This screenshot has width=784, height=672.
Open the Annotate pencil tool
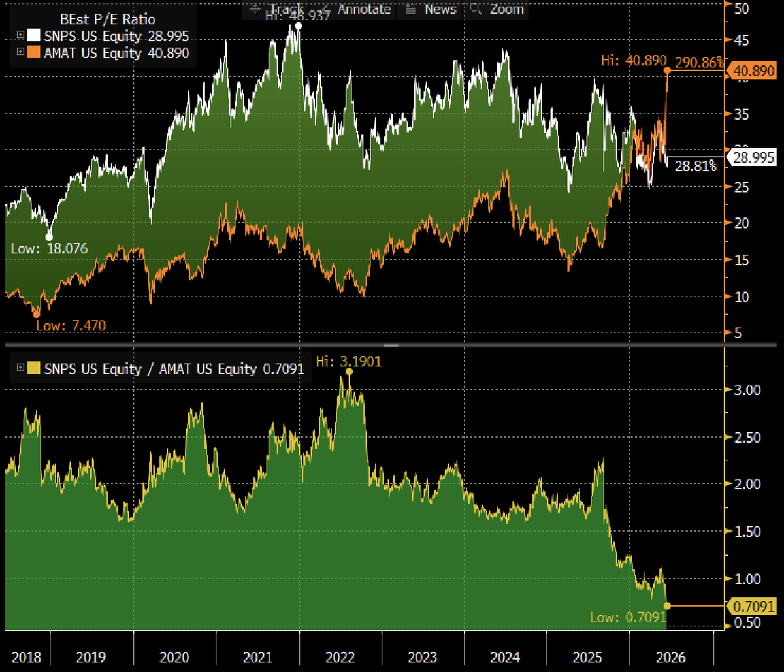coord(356,9)
